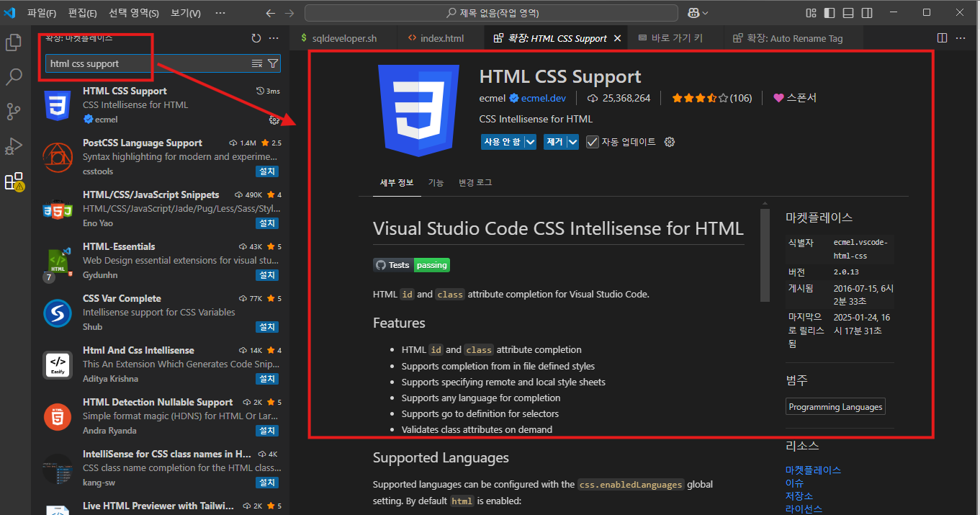Open the extensions sidebar more actions menu

tap(274, 38)
